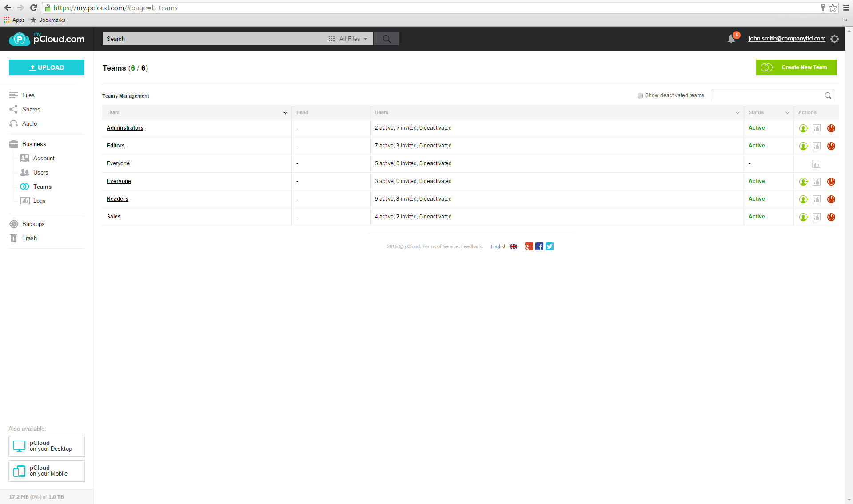Click the teams filter search field
The width and height of the screenshot is (853, 504).
[767, 95]
